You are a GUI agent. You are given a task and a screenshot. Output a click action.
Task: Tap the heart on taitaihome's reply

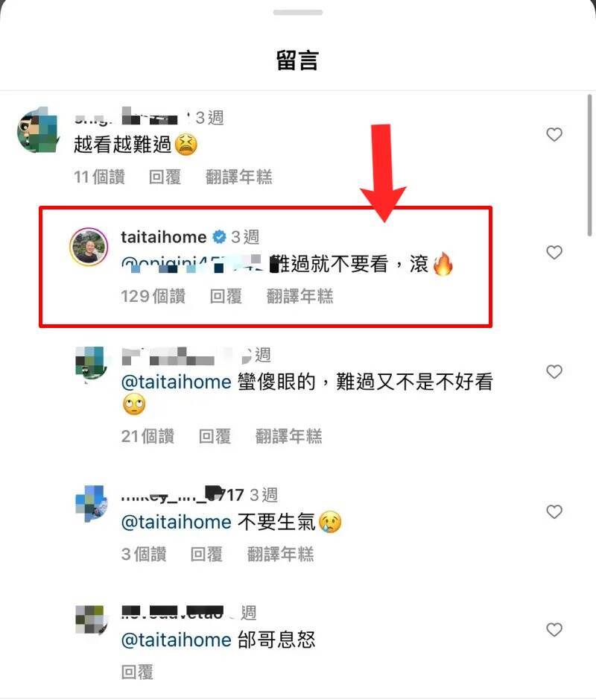coord(554,252)
